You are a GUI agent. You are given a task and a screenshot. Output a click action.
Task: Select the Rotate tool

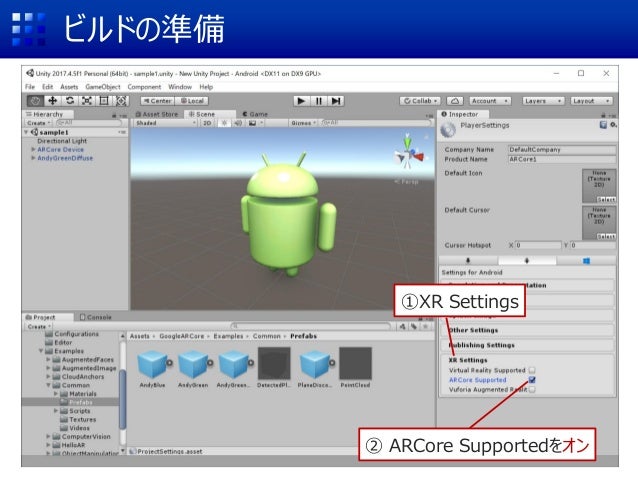point(70,101)
